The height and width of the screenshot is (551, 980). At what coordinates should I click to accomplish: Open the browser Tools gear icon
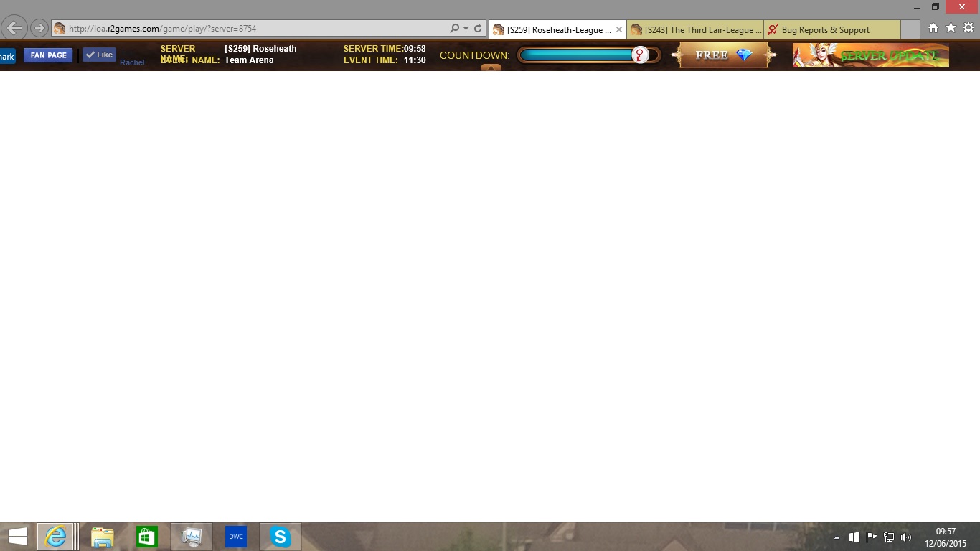[x=969, y=28]
